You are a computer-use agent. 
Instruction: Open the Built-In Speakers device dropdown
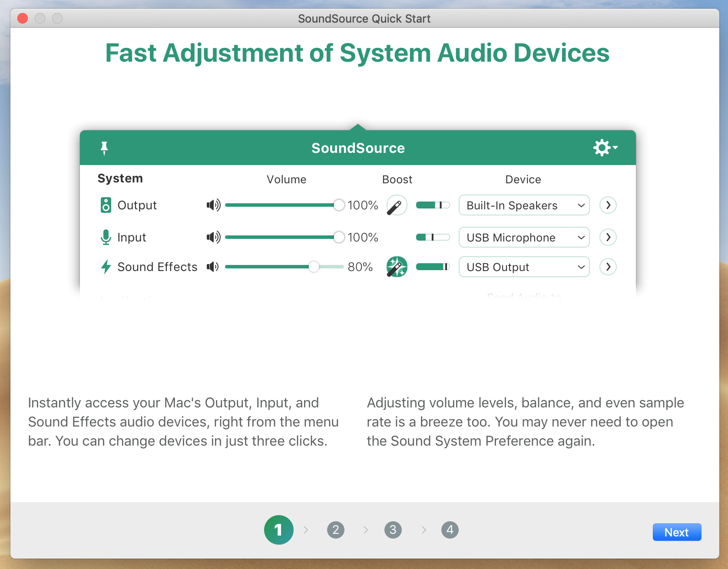pyautogui.click(x=524, y=205)
